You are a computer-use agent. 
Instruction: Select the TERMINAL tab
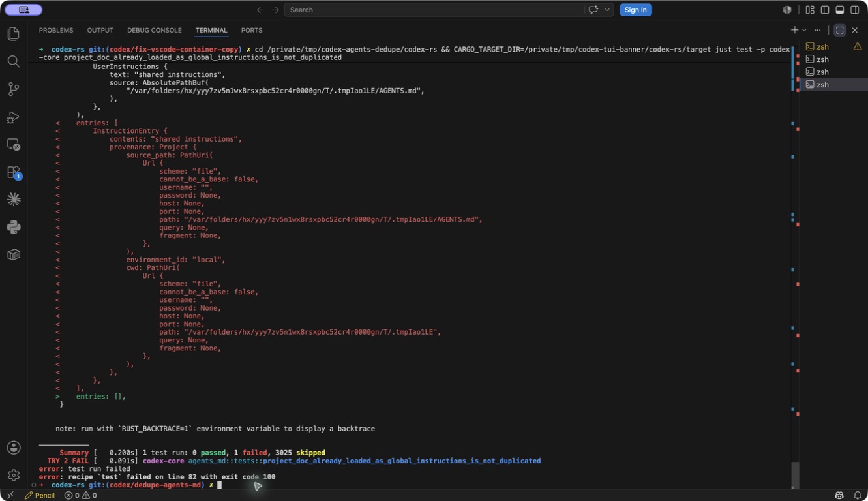point(211,30)
